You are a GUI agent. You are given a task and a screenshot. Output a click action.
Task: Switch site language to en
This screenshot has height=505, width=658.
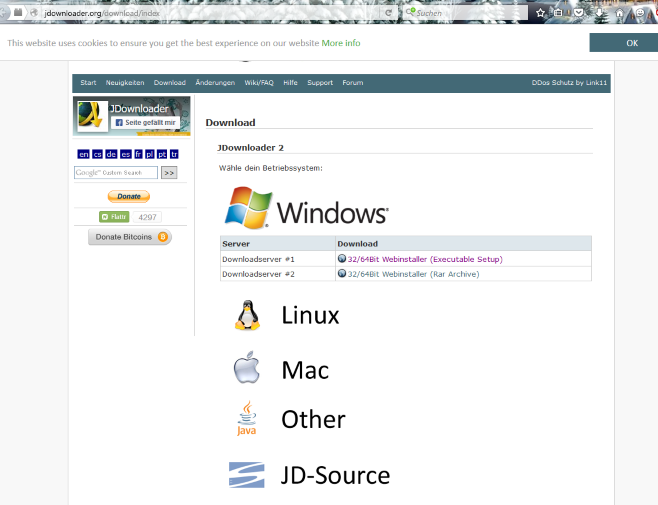84,154
